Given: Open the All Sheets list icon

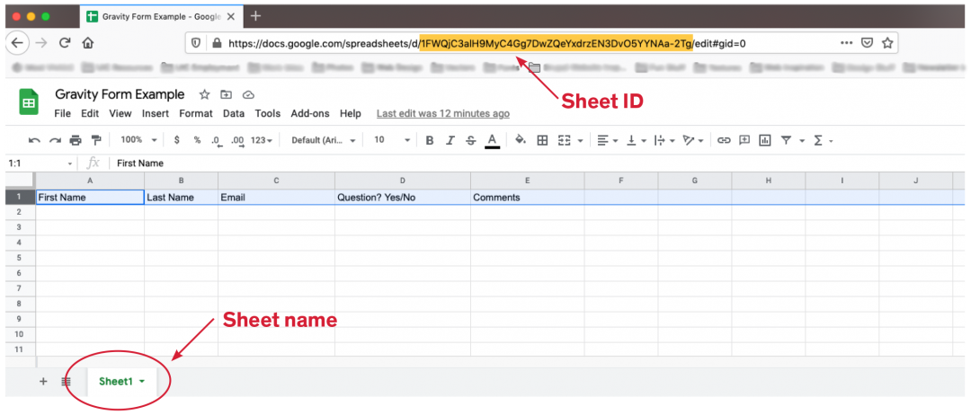Looking at the screenshot, I should 66,381.
